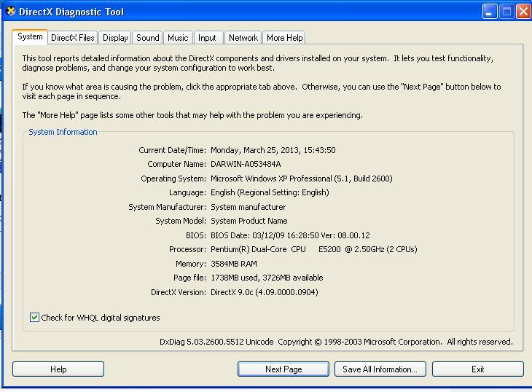532x392 pixels.
Task: Click the System Product Name value
Action: click(x=249, y=221)
